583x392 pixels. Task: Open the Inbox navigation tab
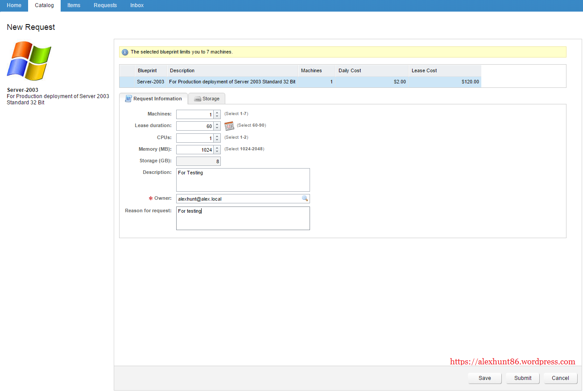pos(137,5)
